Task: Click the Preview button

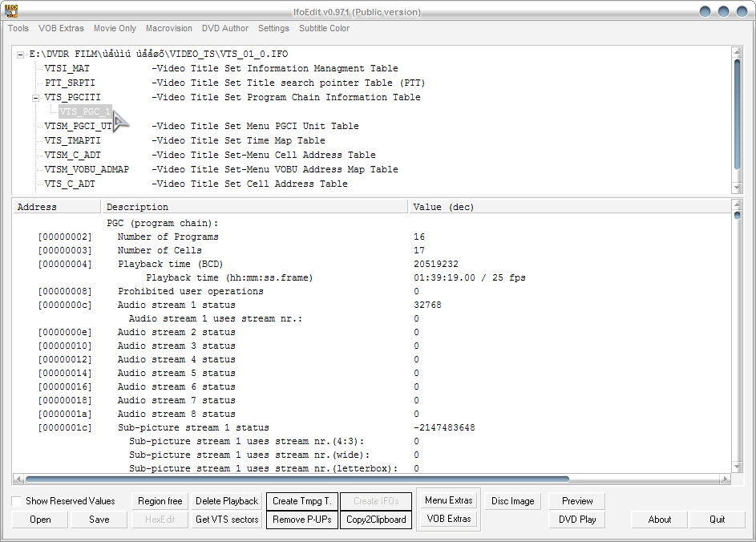Action: [x=577, y=501]
